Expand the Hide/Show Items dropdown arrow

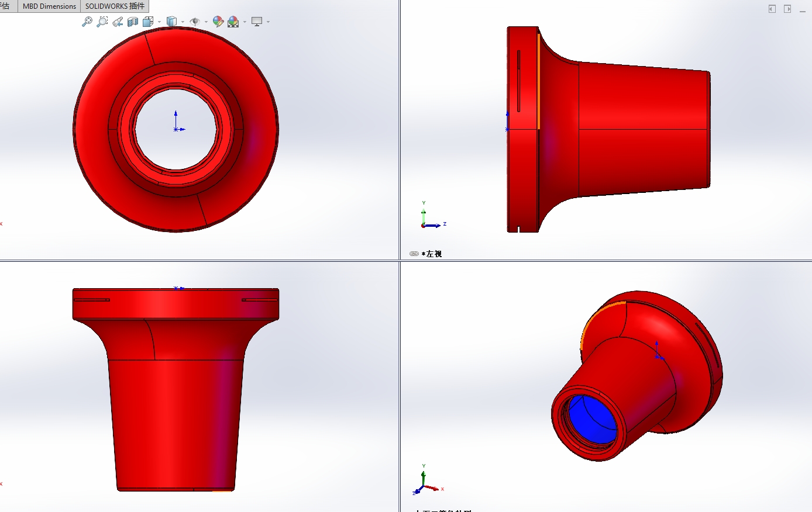pyautogui.click(x=206, y=22)
